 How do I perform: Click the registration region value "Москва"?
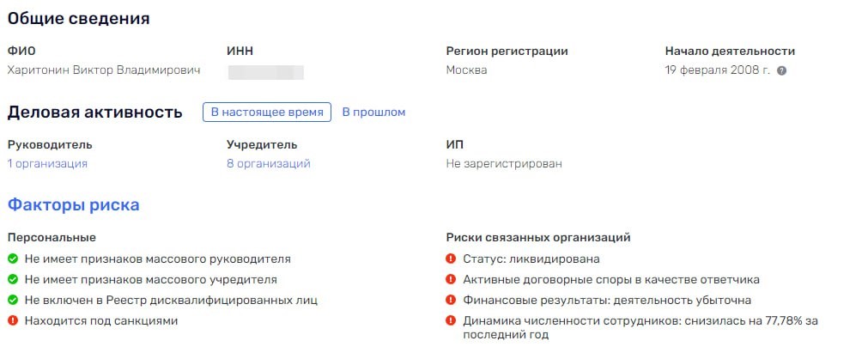(466, 70)
